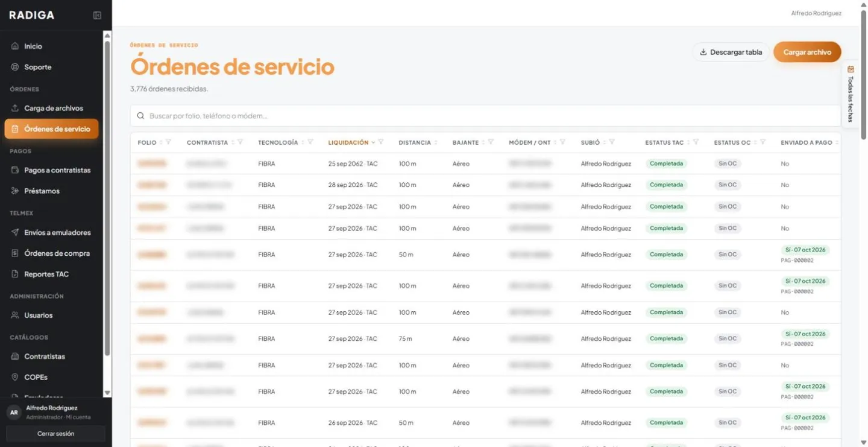This screenshot has width=868, height=447.
Task: Click Alfredo Rodriguez name in top bar
Action: click(816, 13)
